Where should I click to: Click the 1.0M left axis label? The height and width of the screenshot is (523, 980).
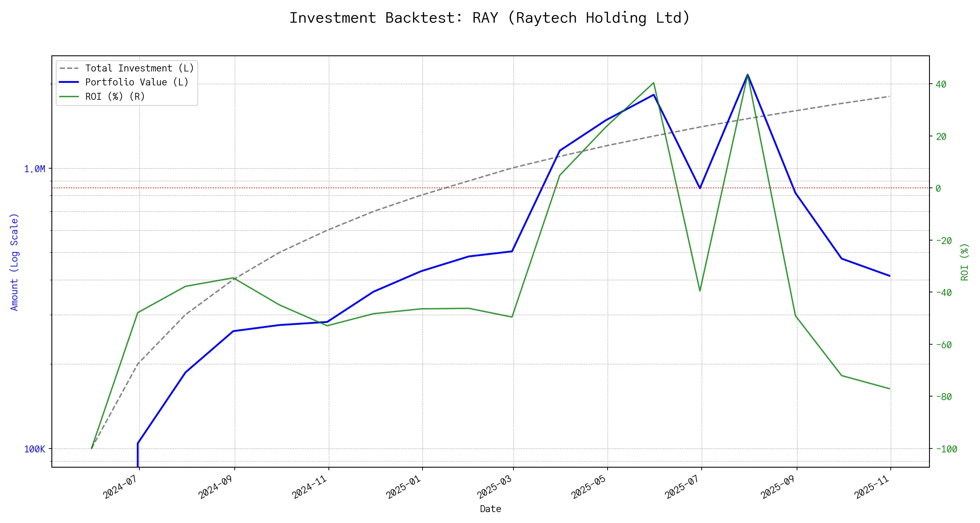(x=34, y=169)
